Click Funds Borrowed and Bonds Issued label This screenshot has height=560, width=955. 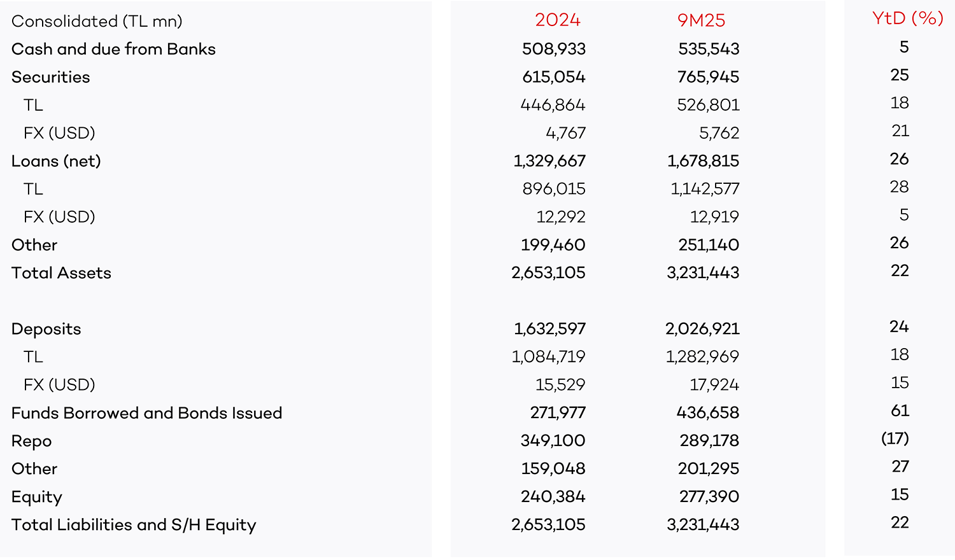[x=146, y=413]
